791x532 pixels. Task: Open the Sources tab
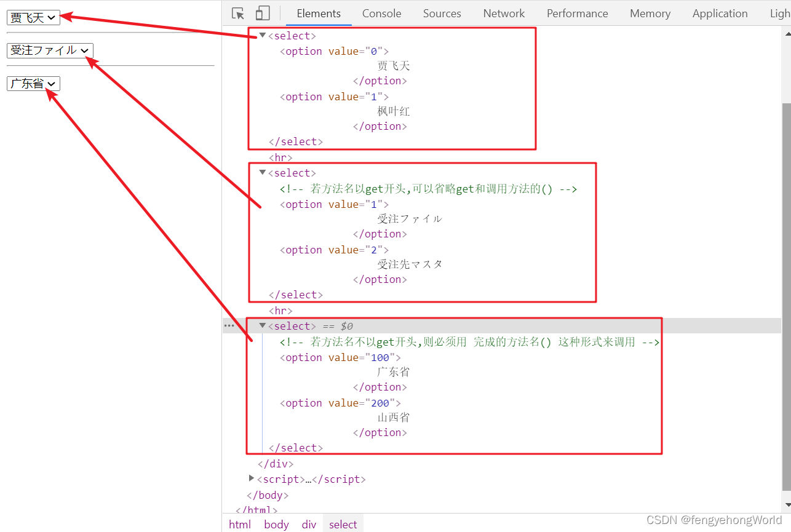[442, 14]
